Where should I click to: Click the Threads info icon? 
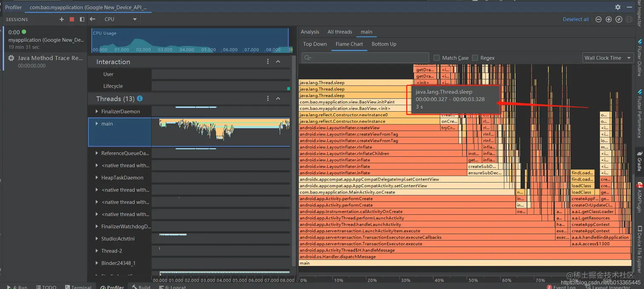click(139, 98)
